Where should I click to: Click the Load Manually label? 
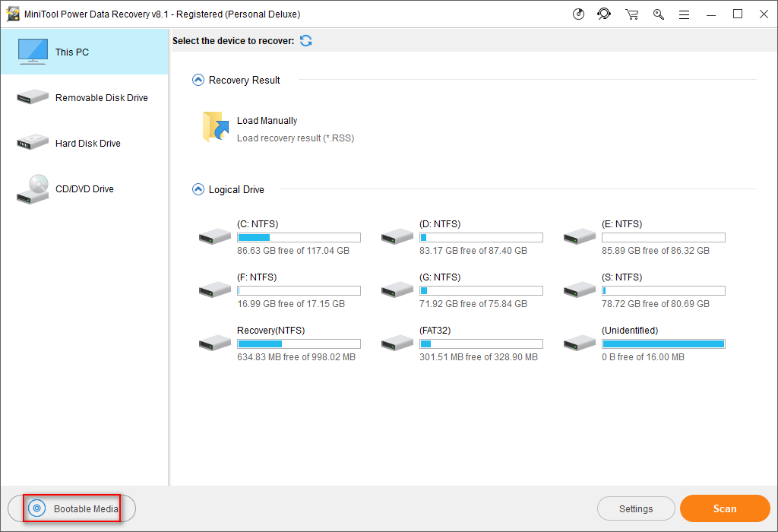[x=267, y=121]
